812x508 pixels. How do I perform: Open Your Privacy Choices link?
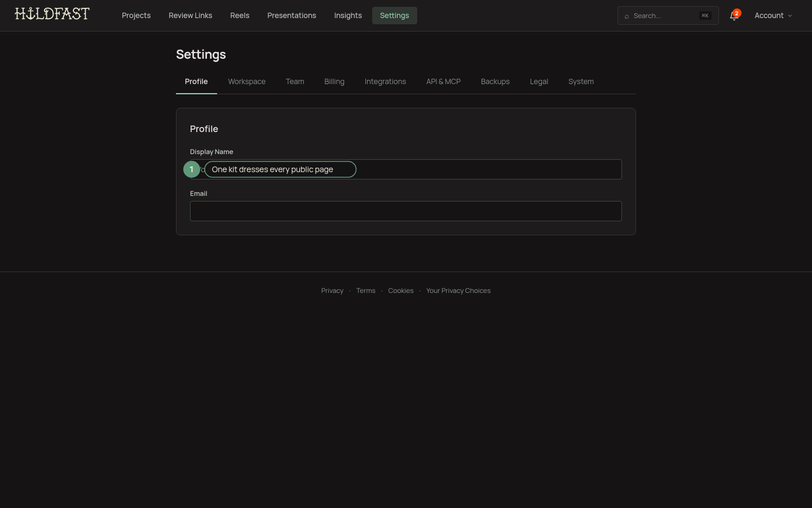458,291
